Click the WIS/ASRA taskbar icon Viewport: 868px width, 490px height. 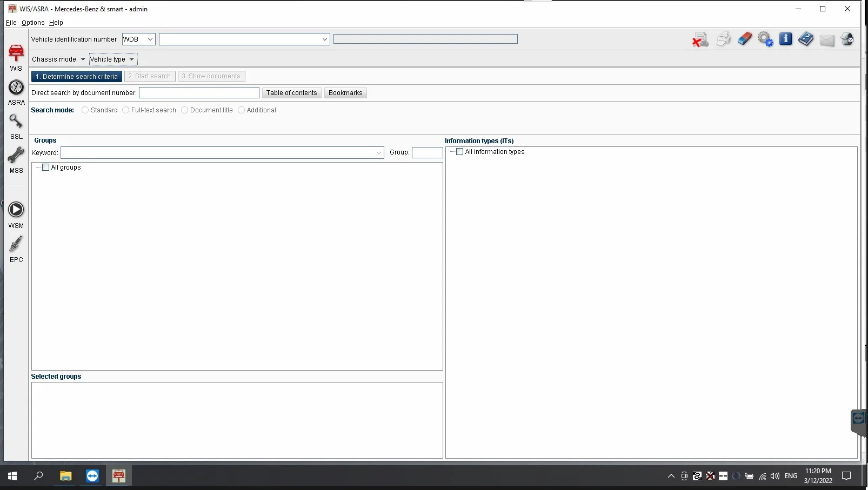pyautogui.click(x=119, y=476)
